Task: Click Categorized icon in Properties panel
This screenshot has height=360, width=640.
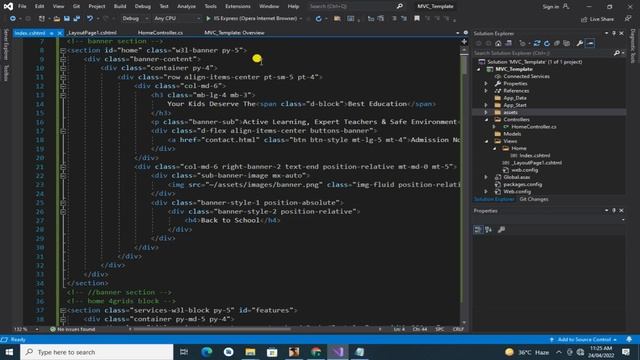Action: 478,229
